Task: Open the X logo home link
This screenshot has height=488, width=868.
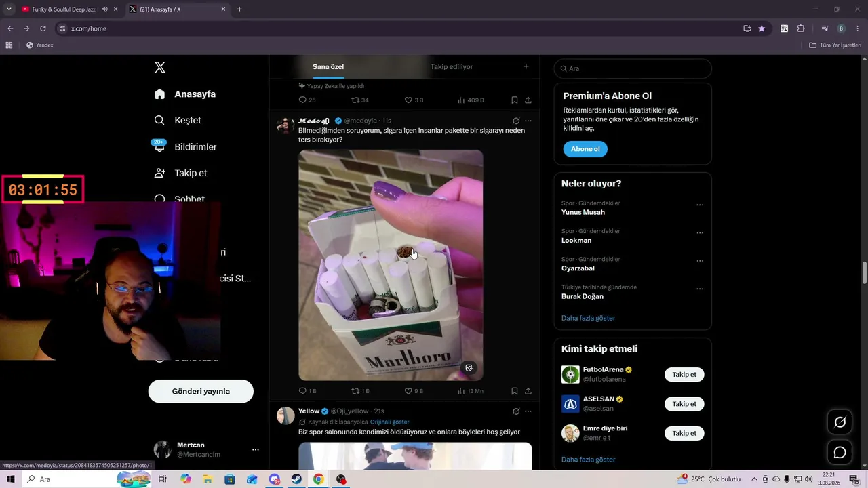Action: 160,67
